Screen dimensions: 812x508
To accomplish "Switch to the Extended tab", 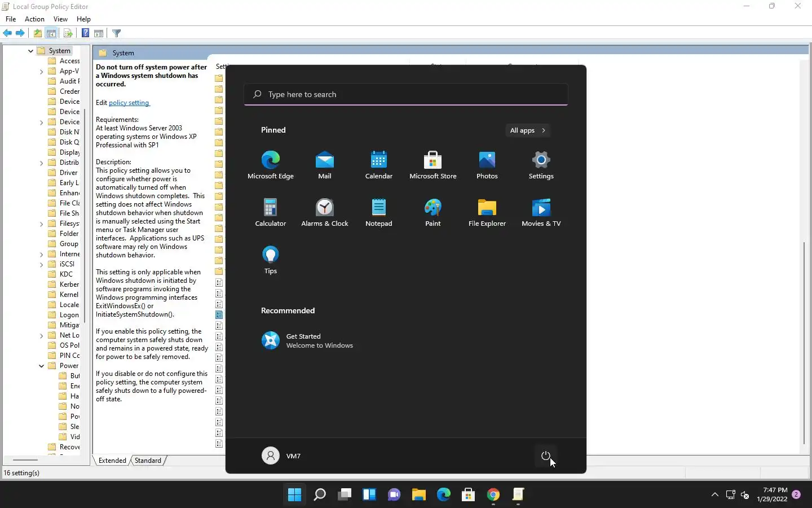I will 112,461.
